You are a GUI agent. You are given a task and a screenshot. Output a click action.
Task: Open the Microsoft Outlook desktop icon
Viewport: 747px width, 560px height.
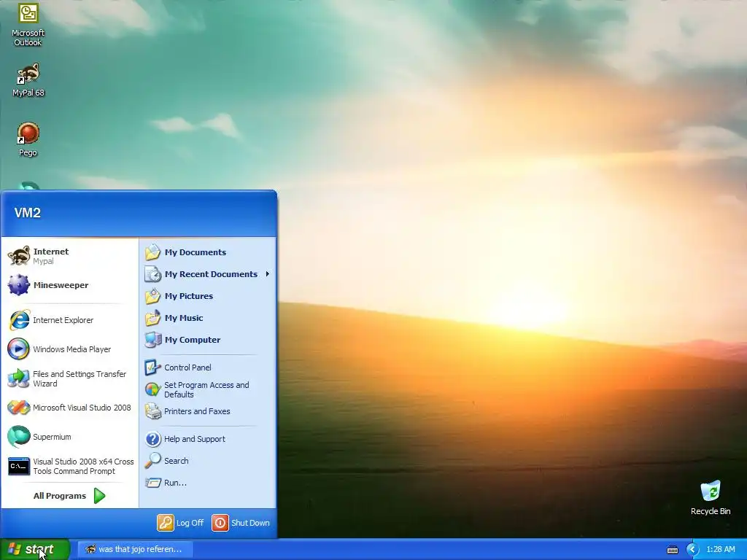[x=28, y=24]
